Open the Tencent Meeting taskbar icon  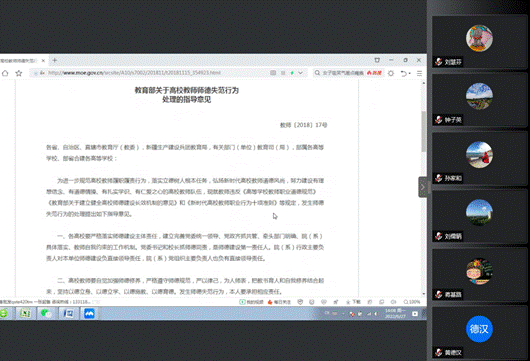tap(89, 313)
